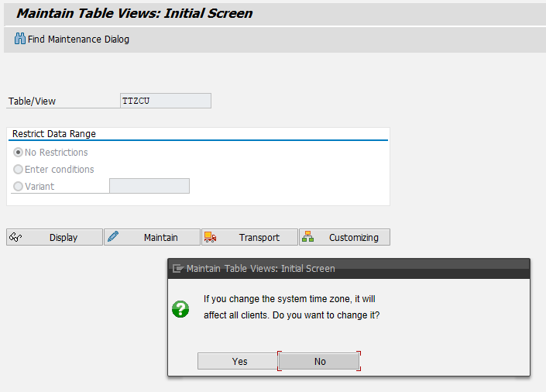Click the truck icon on Transport button
This screenshot has width=546, height=392.
coord(210,237)
